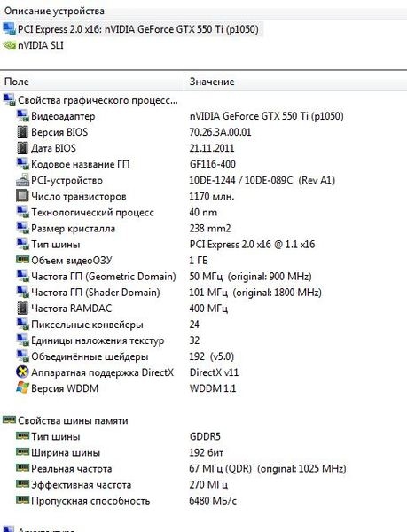Click the DirectX icon for Аппаратная поддержка
The image size is (407, 532).
(23, 372)
